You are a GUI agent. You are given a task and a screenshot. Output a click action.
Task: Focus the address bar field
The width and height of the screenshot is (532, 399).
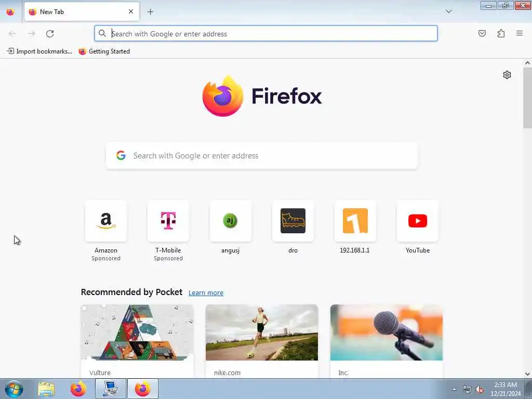(x=266, y=34)
